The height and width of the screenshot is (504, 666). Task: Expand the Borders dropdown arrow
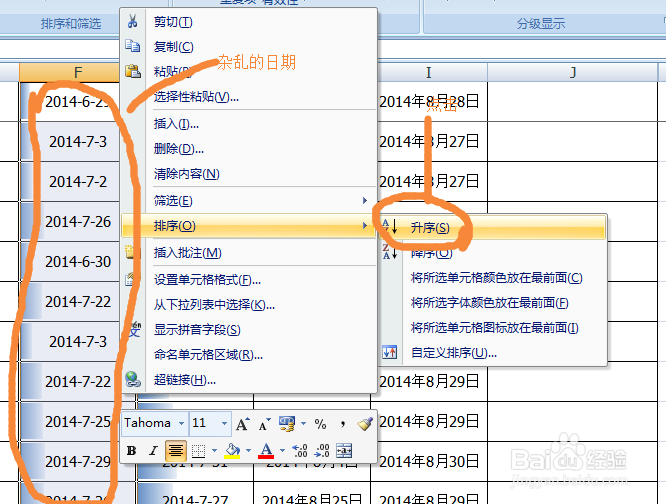(214, 451)
